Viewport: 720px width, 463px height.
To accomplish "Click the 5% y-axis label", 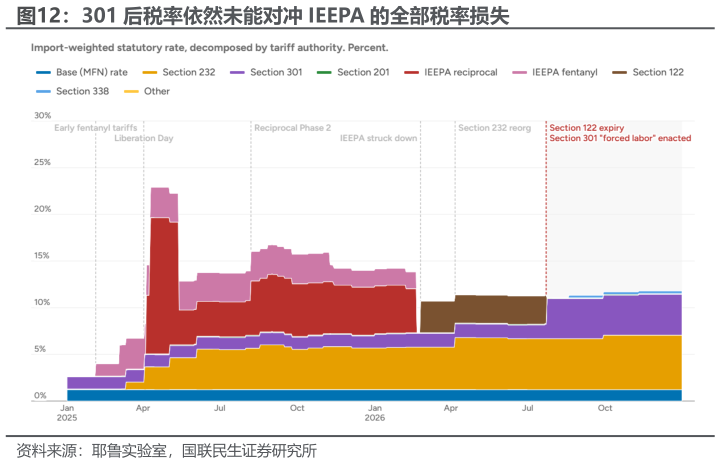I will click(40, 349).
